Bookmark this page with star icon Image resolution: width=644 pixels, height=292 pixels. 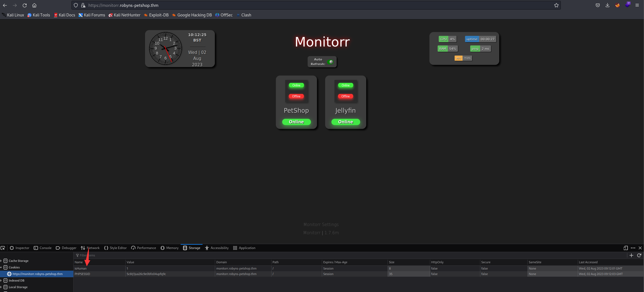(556, 5)
